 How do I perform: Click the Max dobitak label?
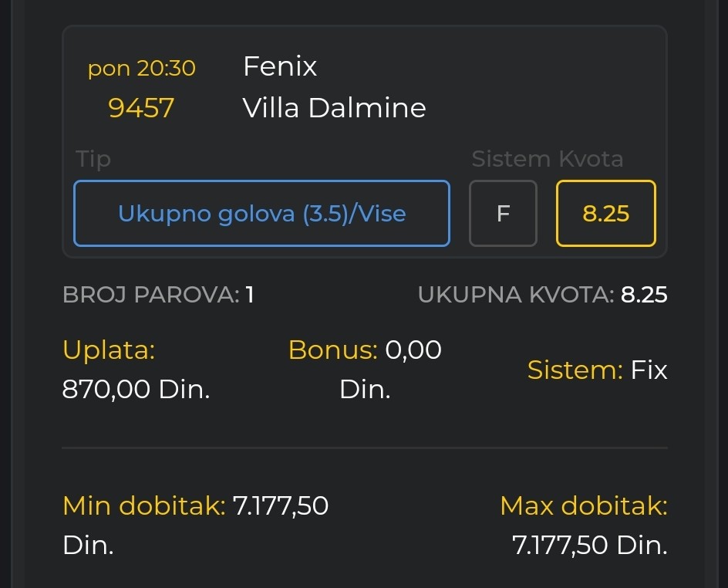[584, 505]
